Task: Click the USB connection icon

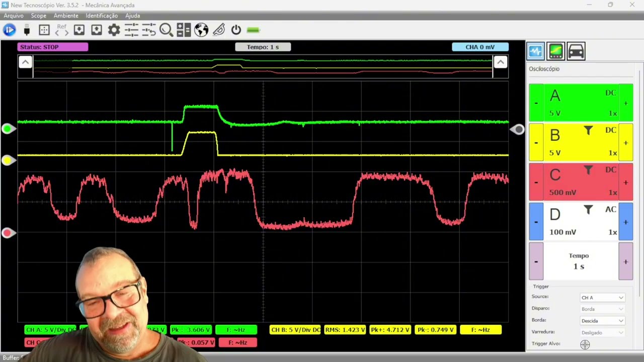Action: (27, 30)
